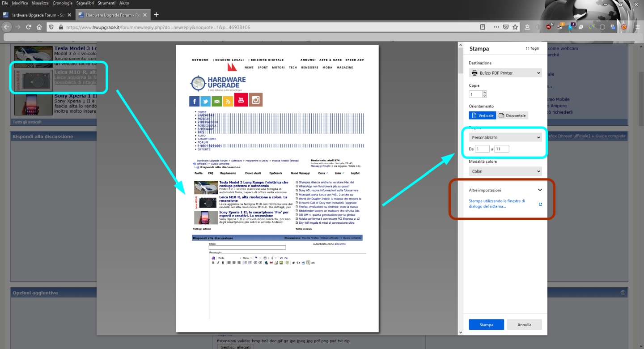The width and height of the screenshot is (644, 349).
Task: Increase the Copie count with up arrow
Action: click(485, 92)
